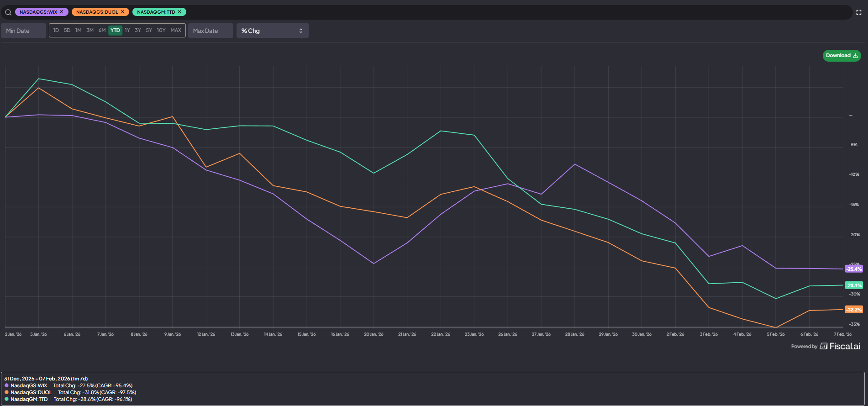Remove the NASDAQGS:DUOL ticker chip
The image size is (868, 406).
coord(122,12)
